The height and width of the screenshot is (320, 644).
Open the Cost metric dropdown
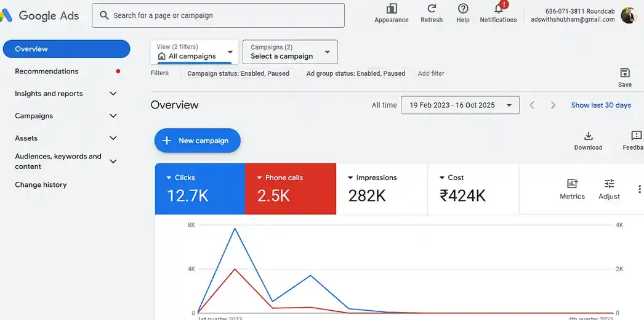click(442, 178)
